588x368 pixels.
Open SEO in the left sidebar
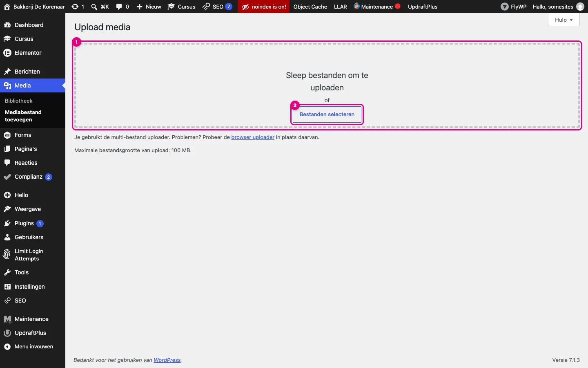click(x=33, y=301)
